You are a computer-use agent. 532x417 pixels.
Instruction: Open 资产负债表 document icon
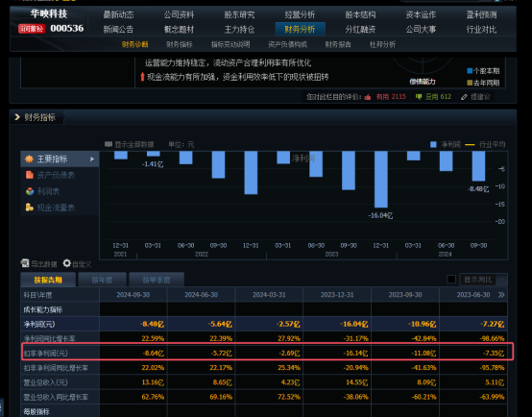(x=30, y=175)
